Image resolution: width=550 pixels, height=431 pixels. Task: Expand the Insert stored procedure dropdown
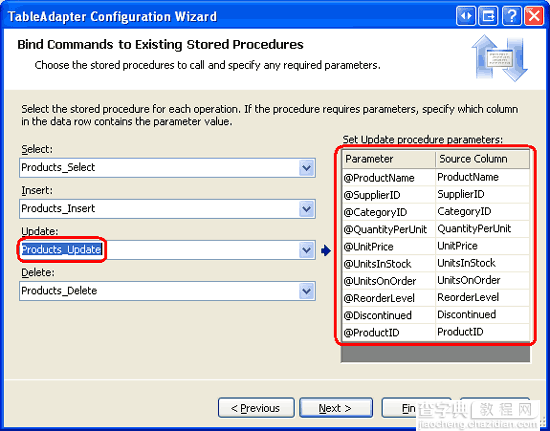pos(307,209)
